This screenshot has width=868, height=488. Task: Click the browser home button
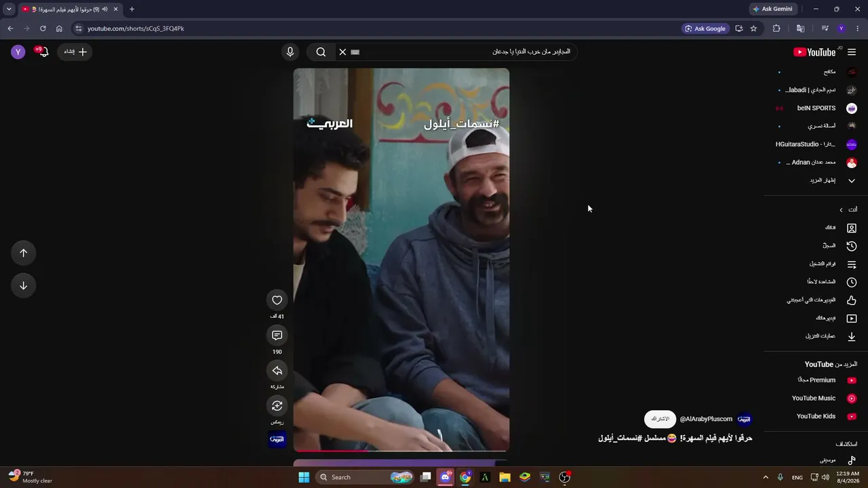click(x=59, y=28)
